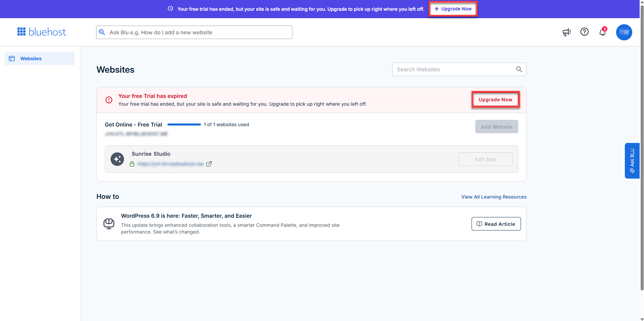Click the Sunrise Studio sparkle site icon
The width and height of the screenshot is (644, 321).
117,159
